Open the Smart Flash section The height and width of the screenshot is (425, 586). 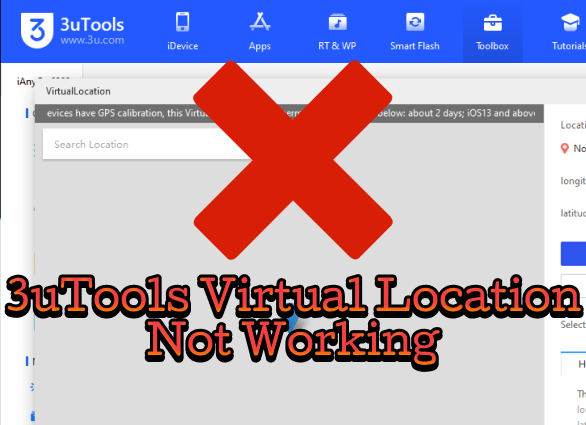415,31
